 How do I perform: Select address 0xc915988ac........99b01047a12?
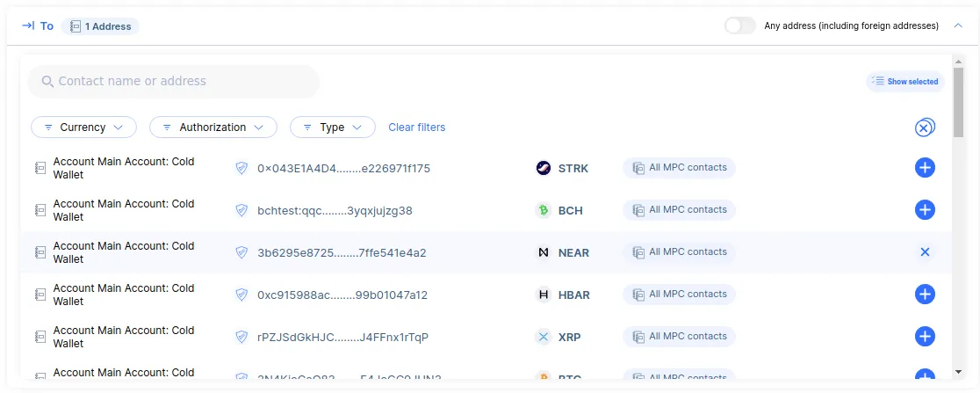pyautogui.click(x=342, y=295)
